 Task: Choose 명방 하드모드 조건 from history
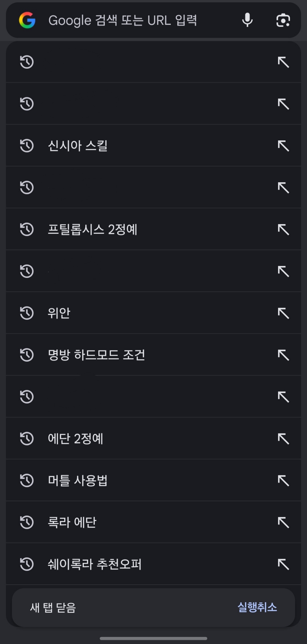point(96,355)
